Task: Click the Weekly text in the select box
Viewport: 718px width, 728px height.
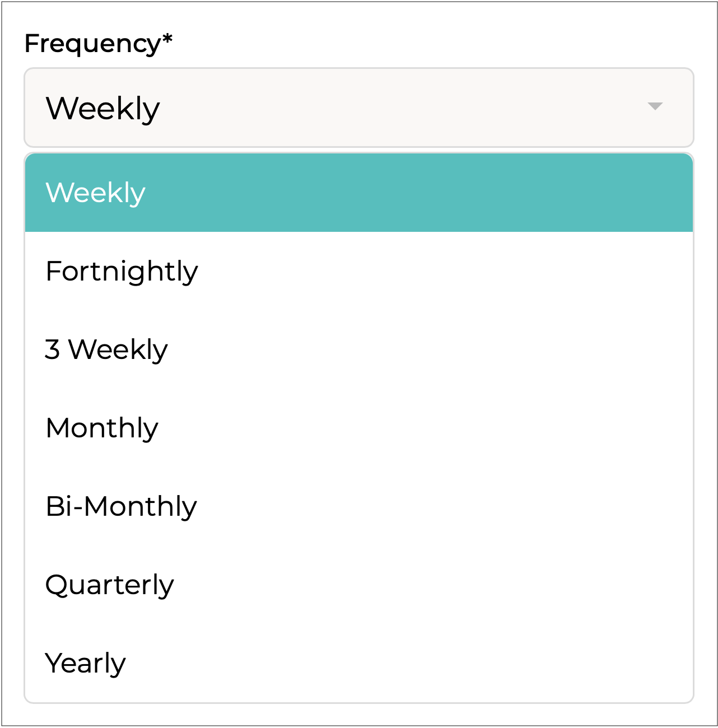Action: pyautogui.click(x=103, y=108)
